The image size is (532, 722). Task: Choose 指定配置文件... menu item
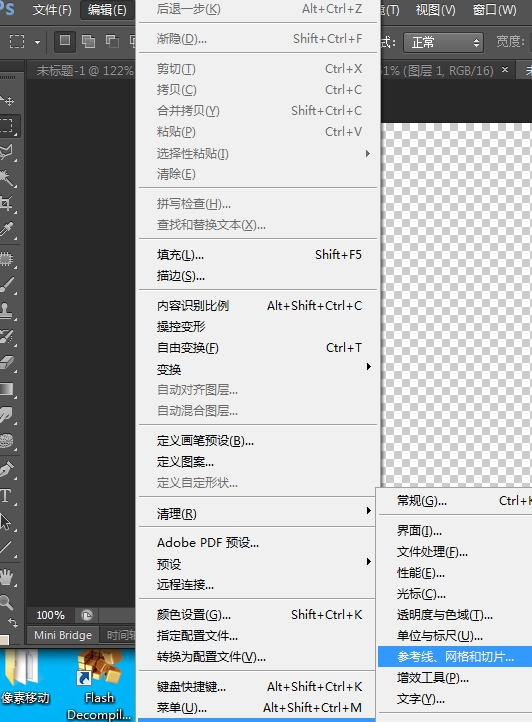click(x=258, y=636)
